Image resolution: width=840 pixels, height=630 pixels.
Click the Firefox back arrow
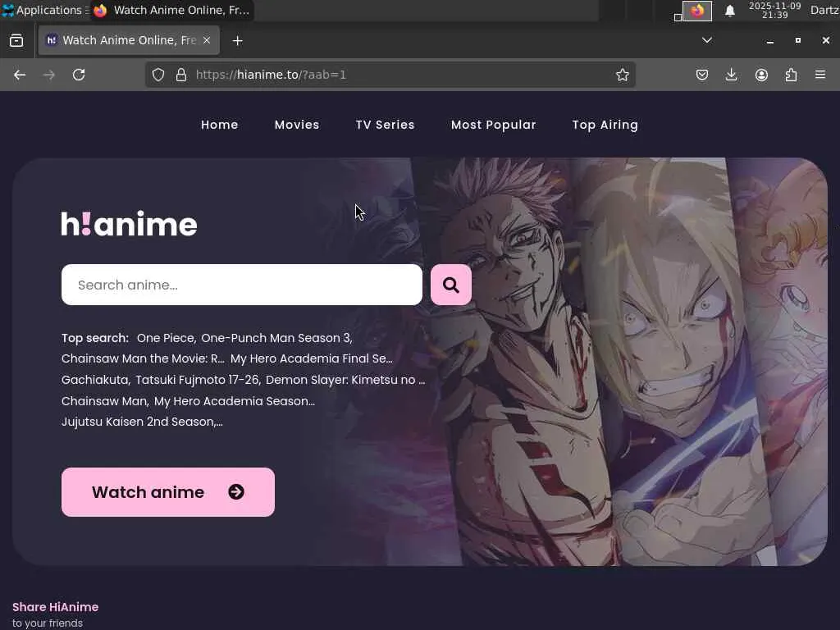click(x=20, y=75)
